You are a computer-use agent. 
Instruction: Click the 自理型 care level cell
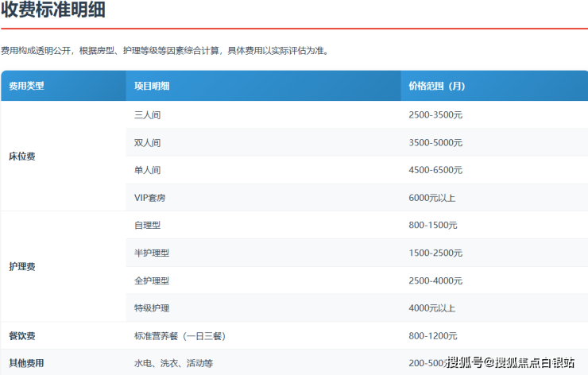click(148, 226)
